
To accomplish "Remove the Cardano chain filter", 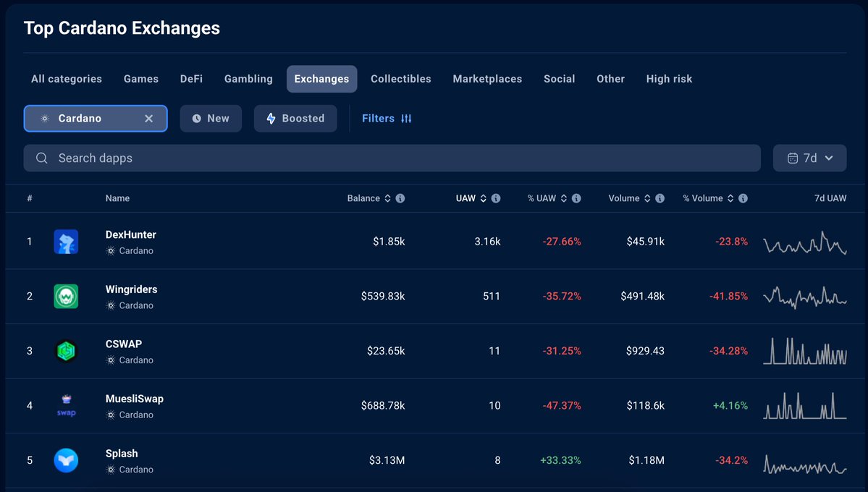I will pyautogui.click(x=149, y=119).
